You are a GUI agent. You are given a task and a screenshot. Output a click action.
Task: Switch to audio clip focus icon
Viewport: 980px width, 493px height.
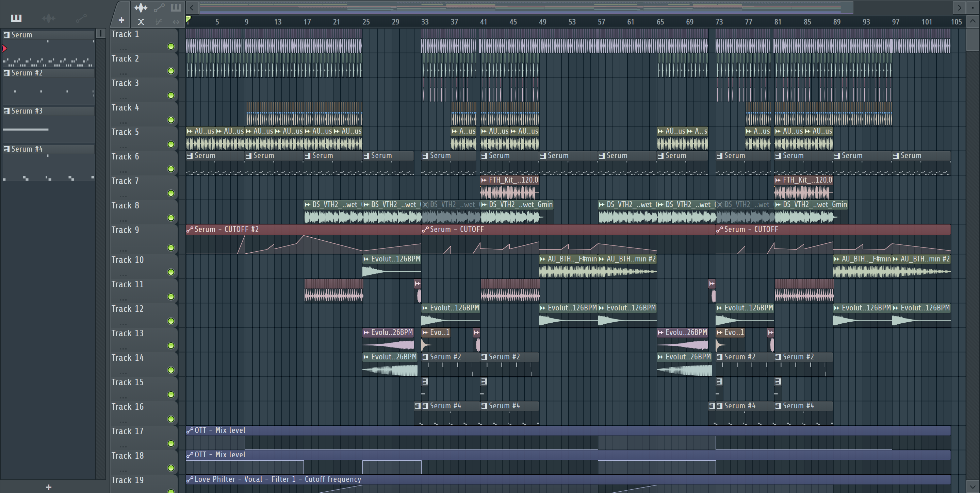(x=141, y=7)
